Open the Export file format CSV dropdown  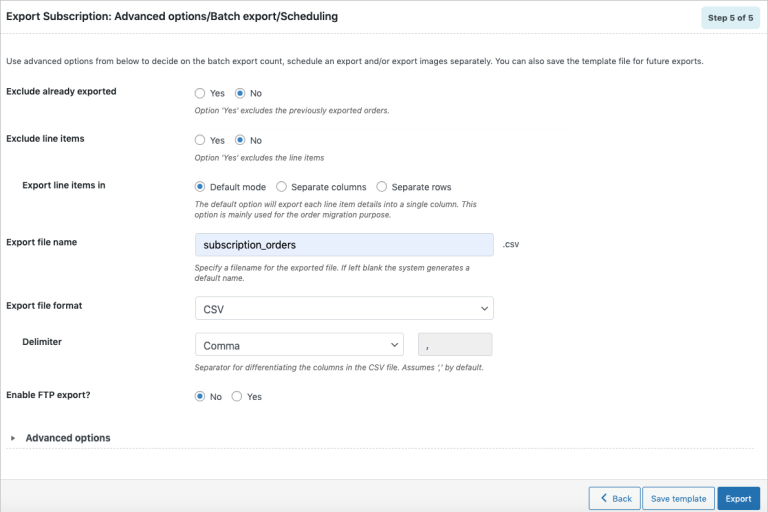pyautogui.click(x=344, y=308)
